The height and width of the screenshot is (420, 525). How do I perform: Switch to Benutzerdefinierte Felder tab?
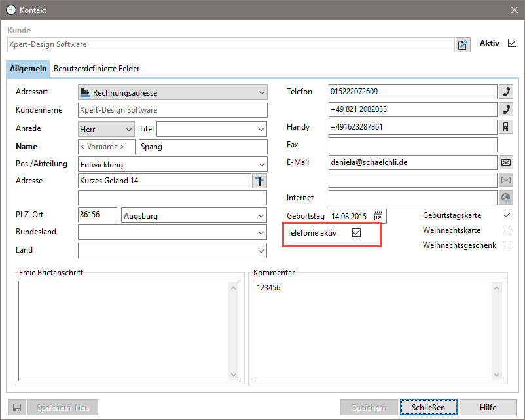[96, 69]
